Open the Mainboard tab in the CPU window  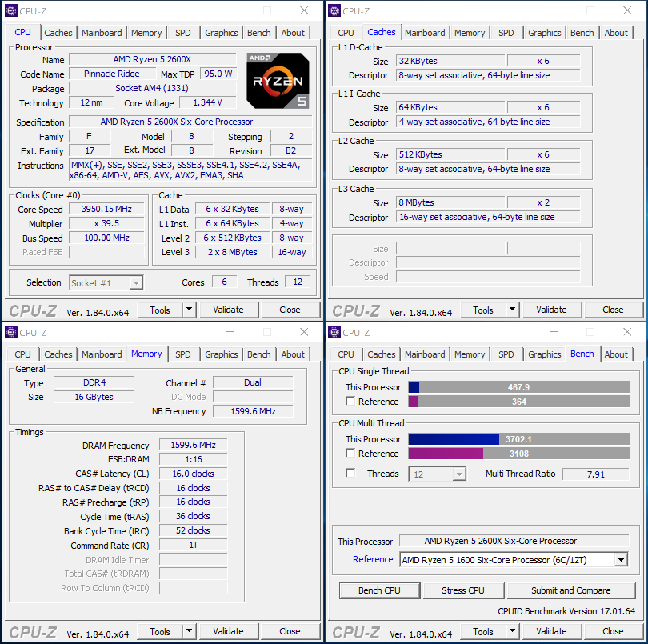pyautogui.click(x=102, y=33)
